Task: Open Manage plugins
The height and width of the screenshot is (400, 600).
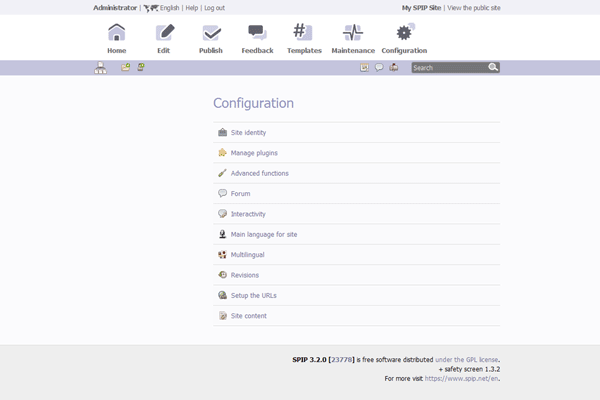Action: pyautogui.click(x=254, y=153)
